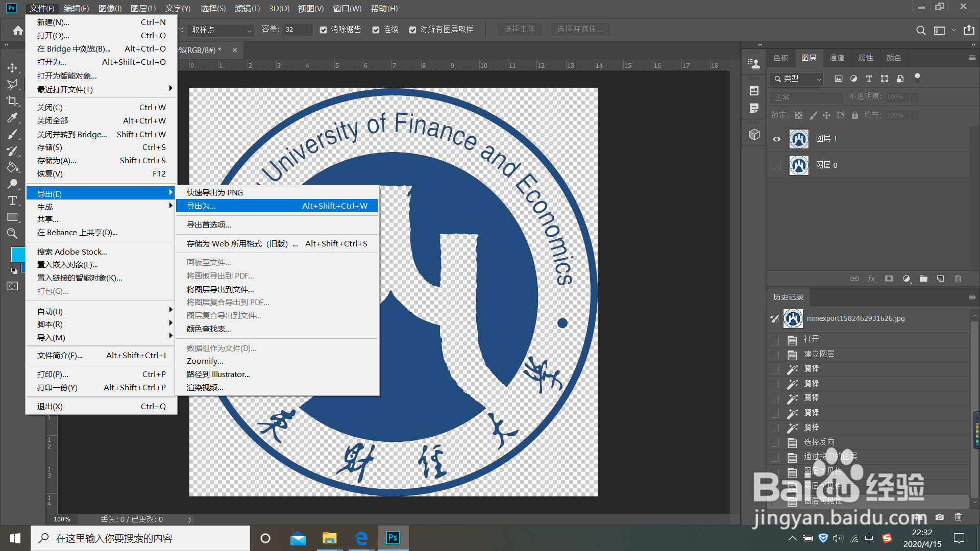Open File Explorer from the taskbar

click(x=329, y=538)
